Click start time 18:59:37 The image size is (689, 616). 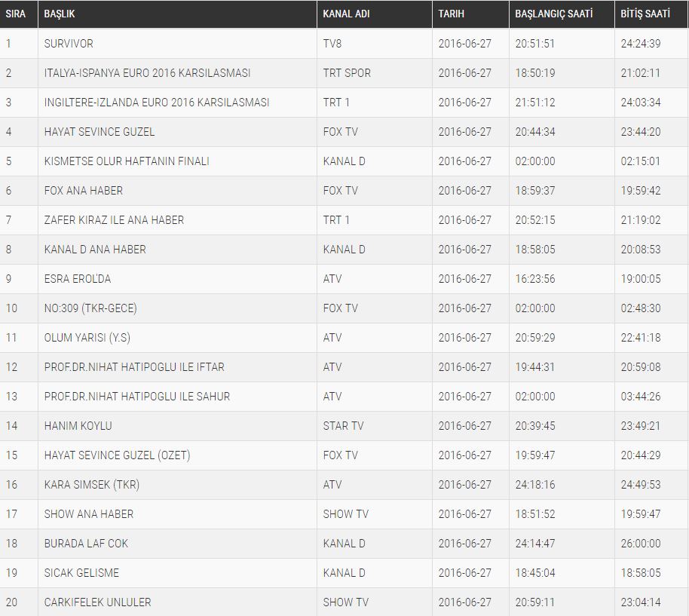click(x=535, y=191)
